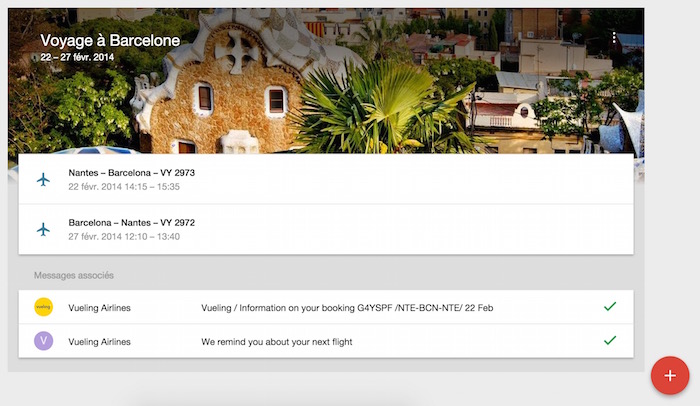Click the red plus compose button

click(x=670, y=375)
